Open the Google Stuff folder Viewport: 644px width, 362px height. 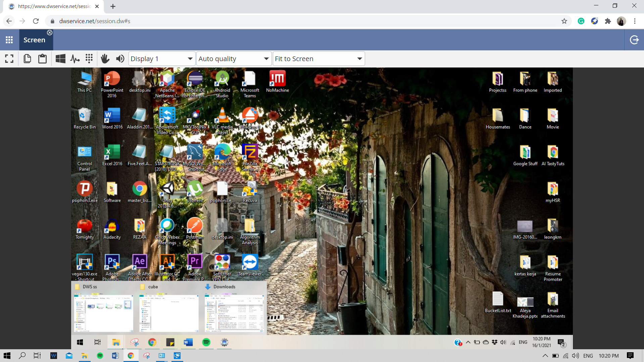click(525, 155)
